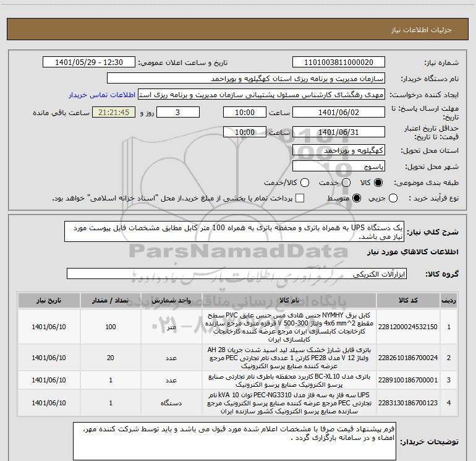The image size is (476, 461).
Task: Click the need date in row 1
Action: point(49,327)
